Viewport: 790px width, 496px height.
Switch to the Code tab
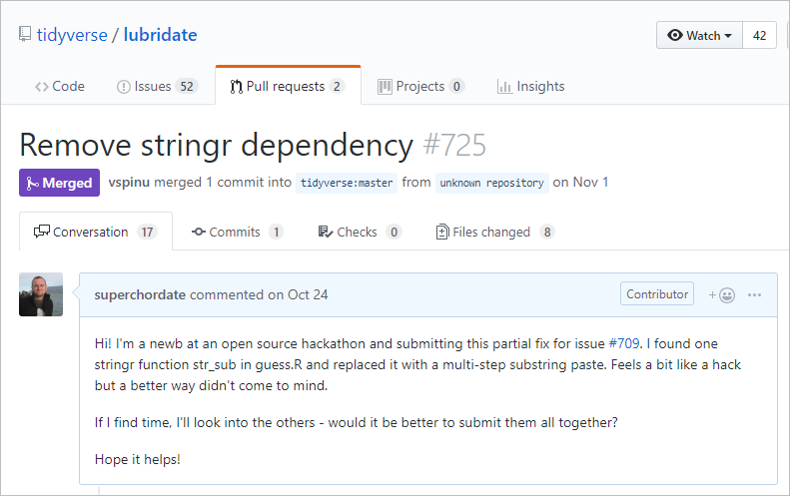60,86
